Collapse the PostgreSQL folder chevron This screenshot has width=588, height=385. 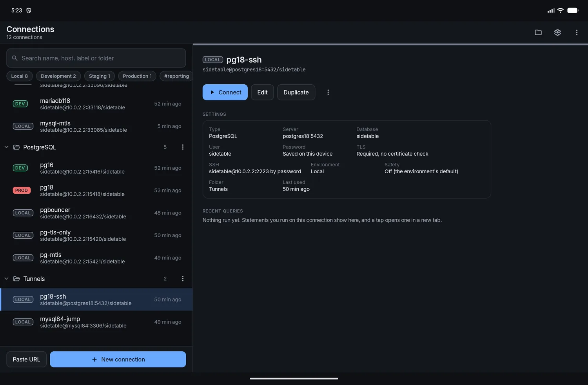(x=6, y=147)
